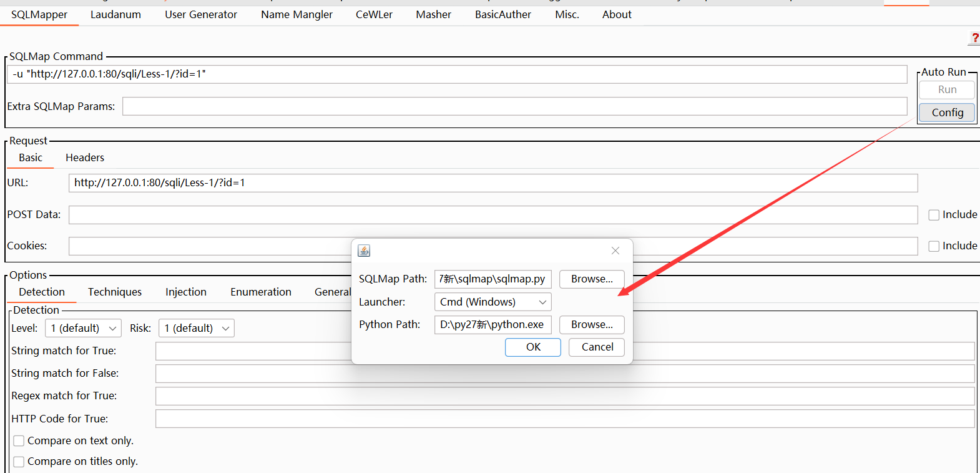Click the POST Data input field
Viewport: 980px width, 473px height.
click(x=493, y=215)
